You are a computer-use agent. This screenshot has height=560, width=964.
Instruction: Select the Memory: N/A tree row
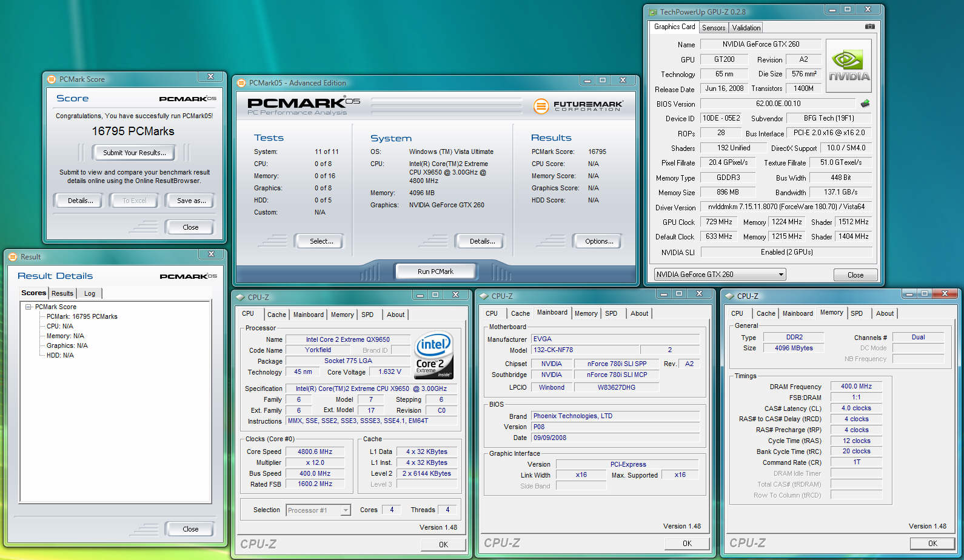coord(65,336)
